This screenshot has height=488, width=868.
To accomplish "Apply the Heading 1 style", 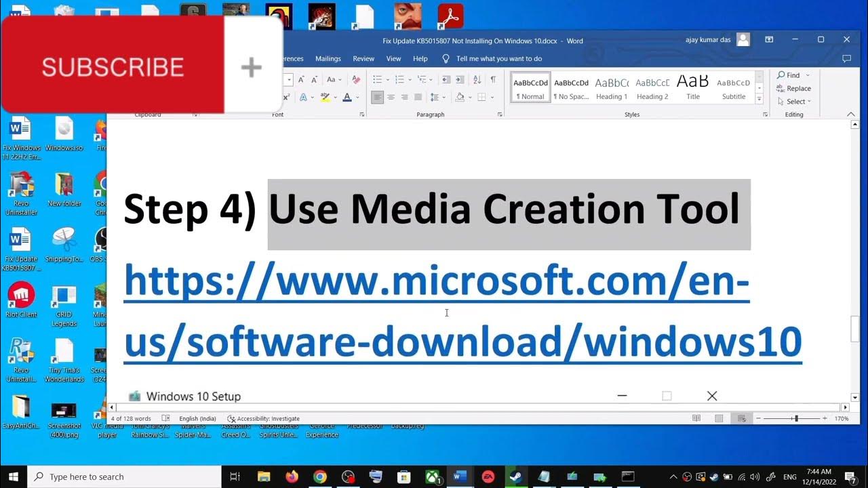I will [x=612, y=87].
